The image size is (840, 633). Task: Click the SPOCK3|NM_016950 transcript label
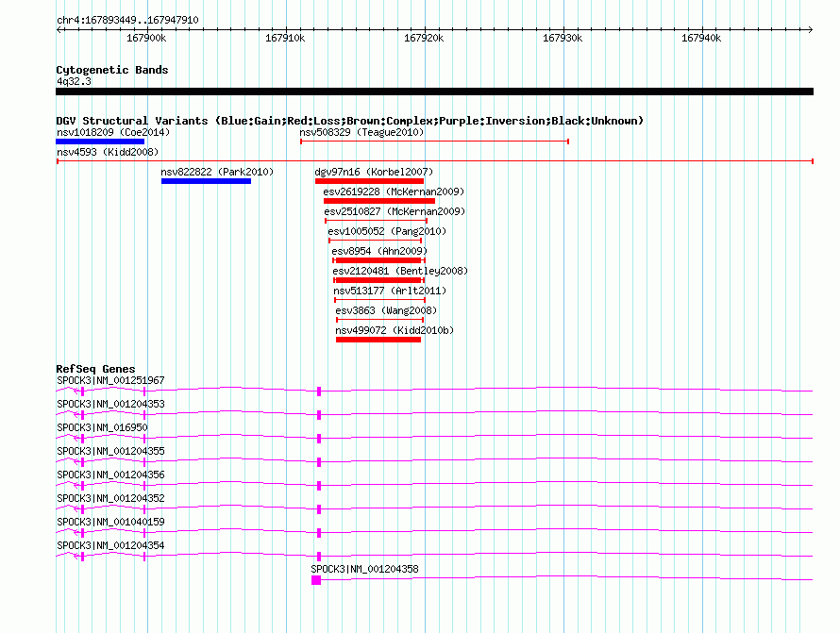coord(102,428)
